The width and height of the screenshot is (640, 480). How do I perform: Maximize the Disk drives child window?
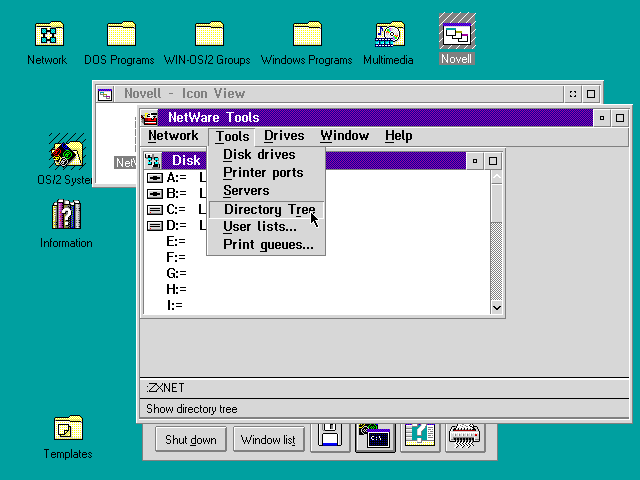tap(493, 161)
